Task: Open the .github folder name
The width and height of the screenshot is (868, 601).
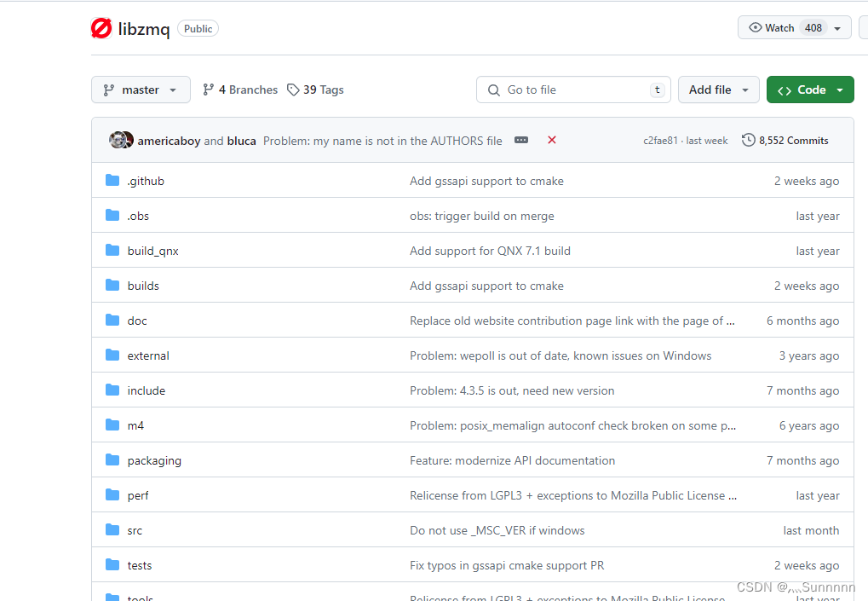Action: pos(146,181)
